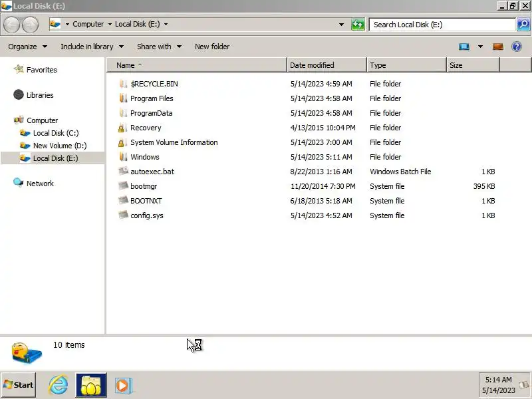Click the bootmgr size 395 KB
Screen dimensions: 532x399
484,186
